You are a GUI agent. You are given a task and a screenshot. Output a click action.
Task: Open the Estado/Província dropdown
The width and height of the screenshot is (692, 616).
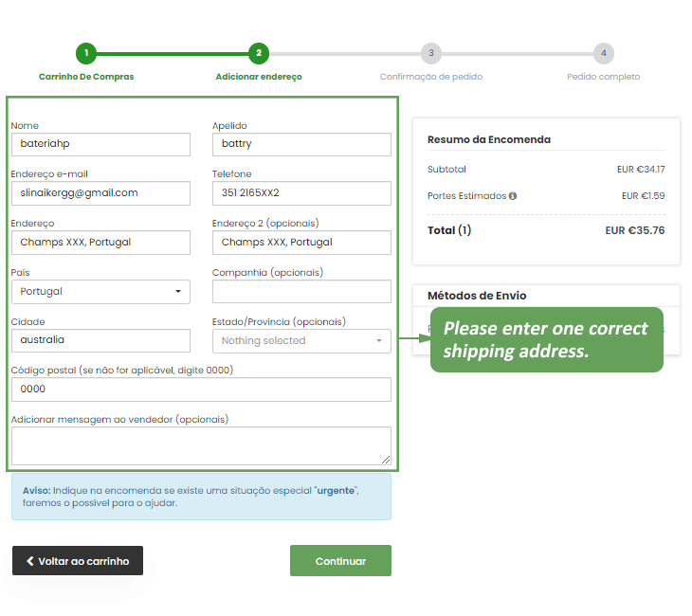tap(301, 341)
